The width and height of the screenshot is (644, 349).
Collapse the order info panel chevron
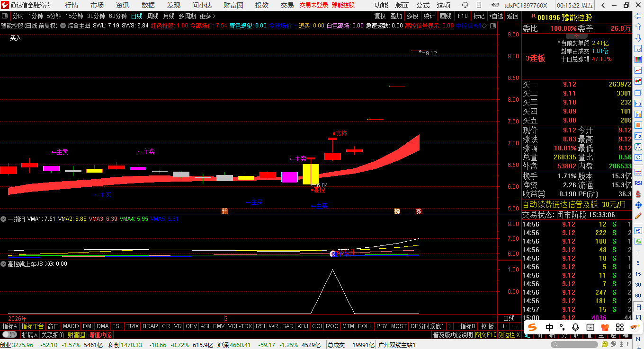(x=576, y=36)
